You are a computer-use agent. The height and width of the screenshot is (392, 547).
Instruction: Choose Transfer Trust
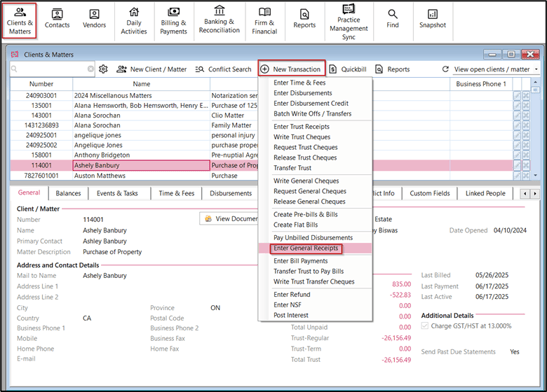coord(292,168)
